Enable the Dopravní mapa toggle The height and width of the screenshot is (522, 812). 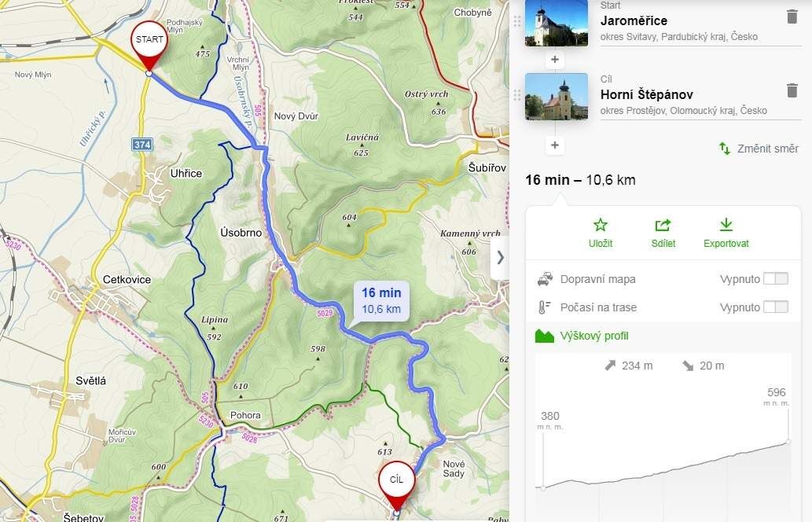776,278
